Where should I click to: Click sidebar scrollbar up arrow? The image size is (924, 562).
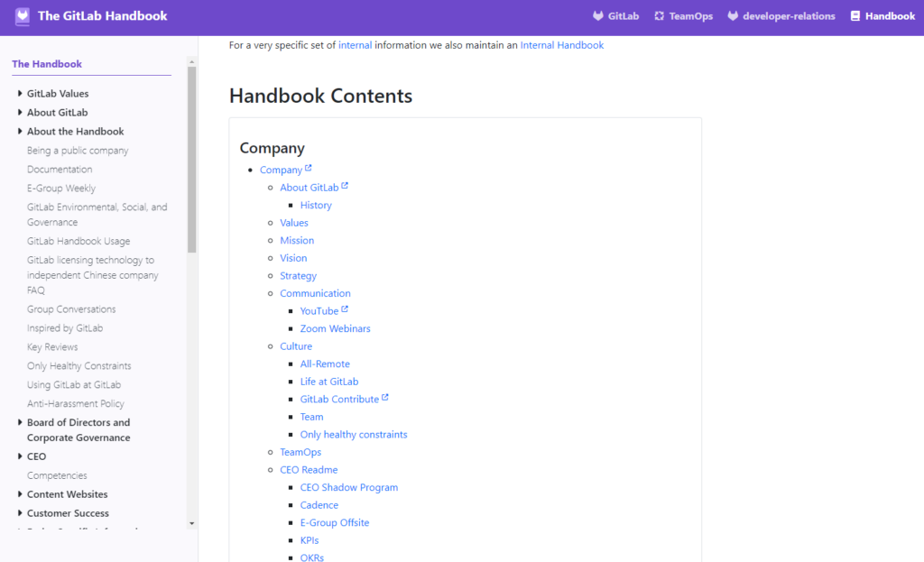coord(191,62)
